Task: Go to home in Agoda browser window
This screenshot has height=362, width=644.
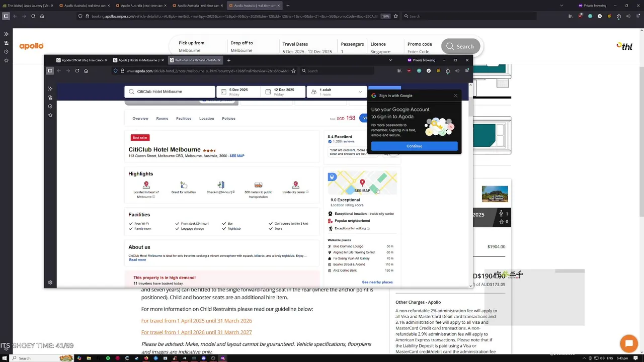Action: (x=86, y=71)
